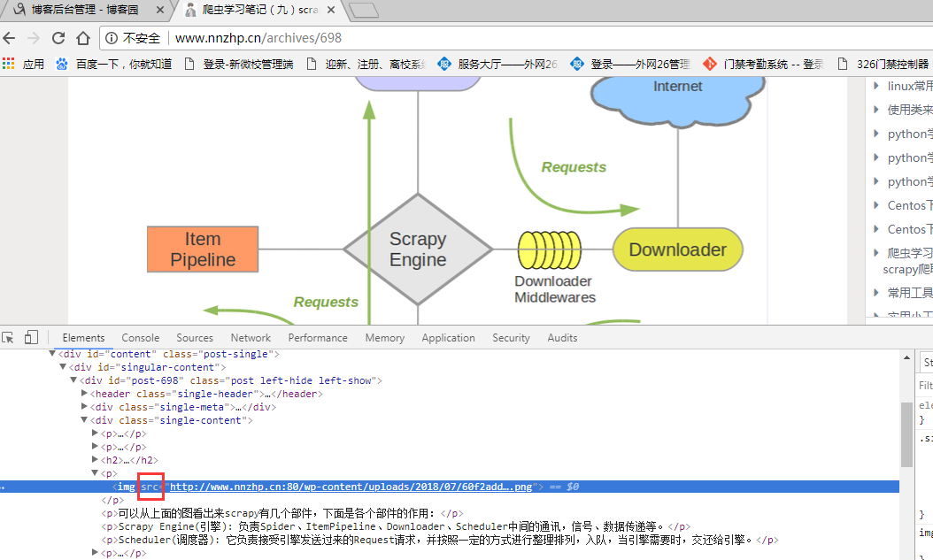933x560 pixels.
Task: Open the Audits panel
Action: (562, 338)
